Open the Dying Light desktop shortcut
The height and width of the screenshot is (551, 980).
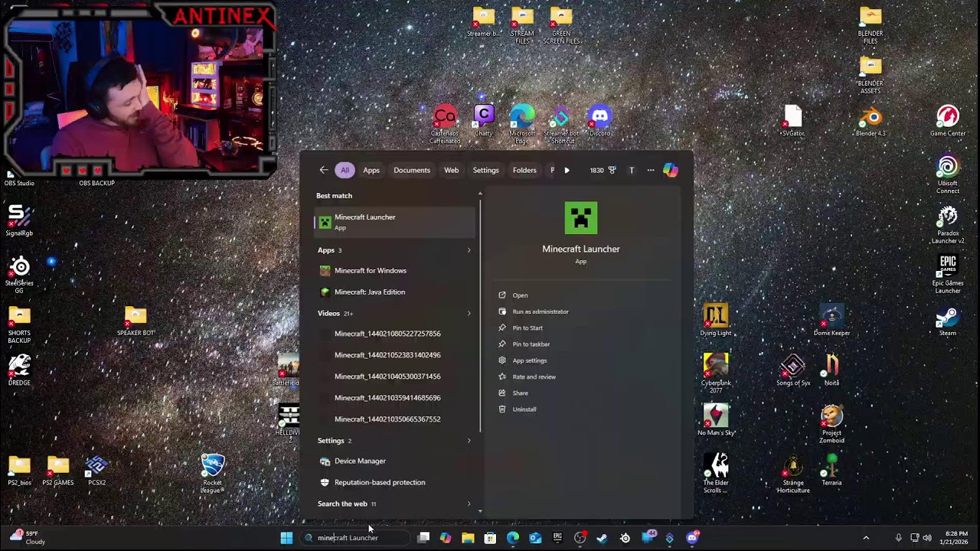pos(716,321)
